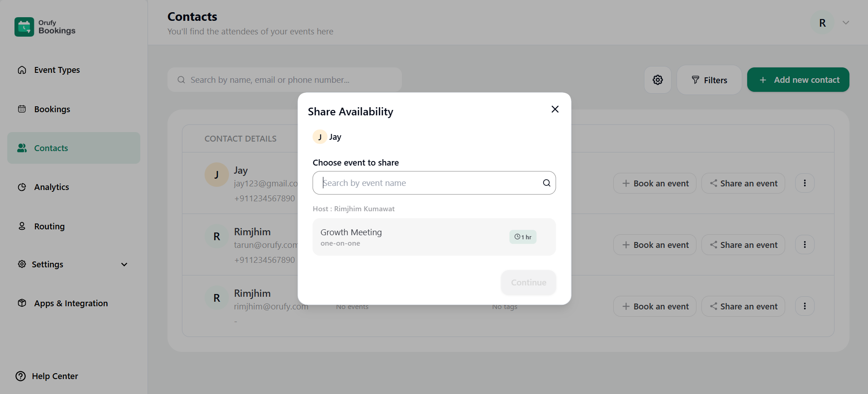
Task: Click the search magnifier icon in event field
Action: tap(546, 183)
